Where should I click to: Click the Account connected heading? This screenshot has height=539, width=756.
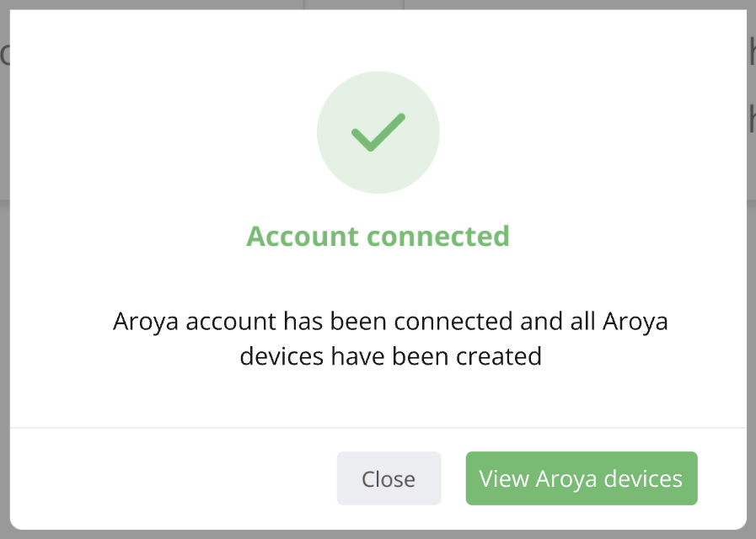(x=378, y=236)
